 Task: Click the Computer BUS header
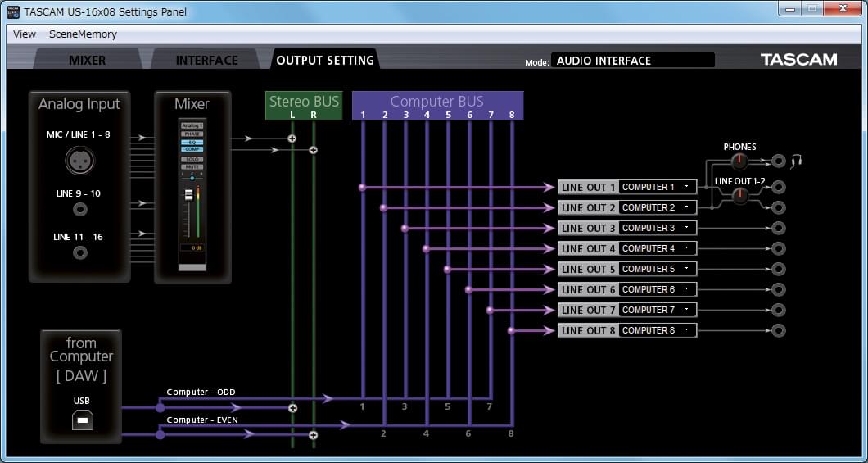tap(437, 105)
